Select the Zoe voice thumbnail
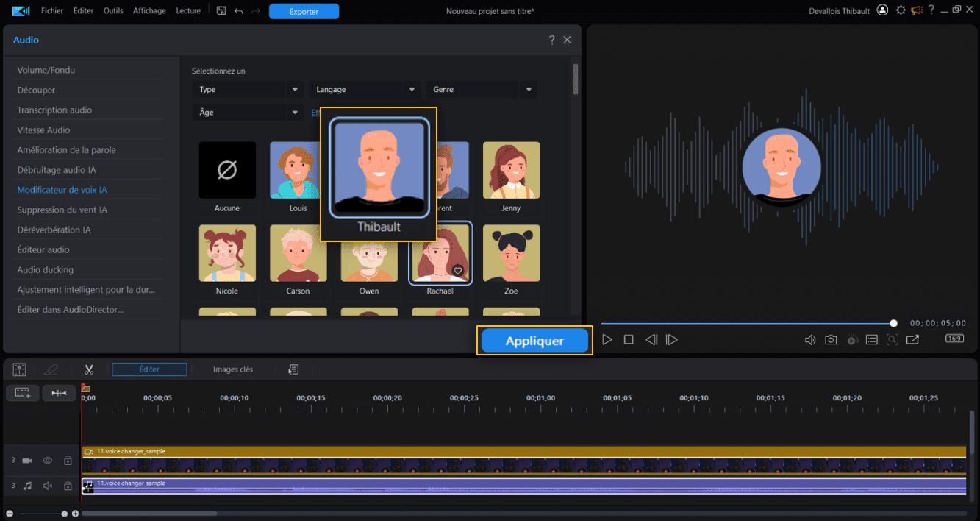The height and width of the screenshot is (521, 980). pyautogui.click(x=511, y=254)
